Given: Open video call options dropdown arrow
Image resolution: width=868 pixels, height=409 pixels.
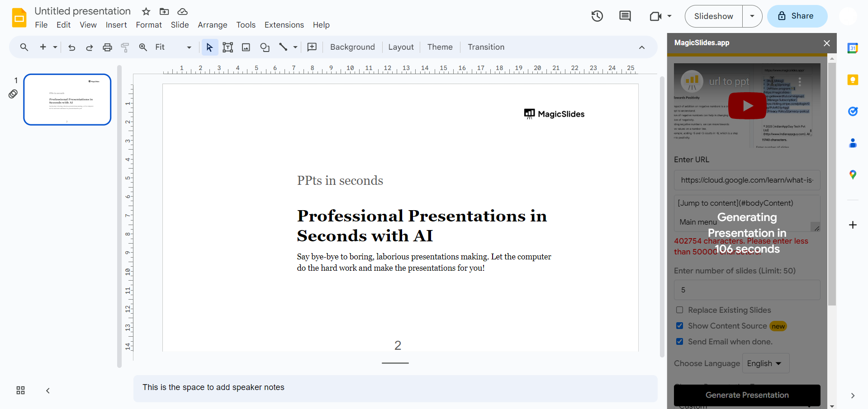Looking at the screenshot, I should tap(669, 16).
